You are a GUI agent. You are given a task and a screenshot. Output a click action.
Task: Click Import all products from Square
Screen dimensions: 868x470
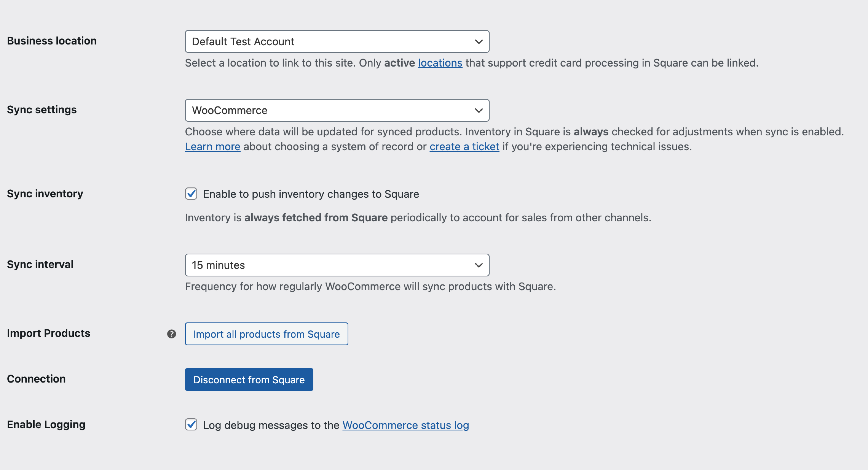[x=266, y=334]
